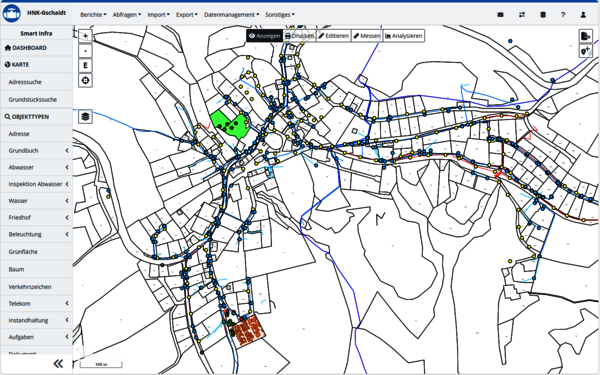Zoom out with the minus map button

pyautogui.click(x=85, y=51)
